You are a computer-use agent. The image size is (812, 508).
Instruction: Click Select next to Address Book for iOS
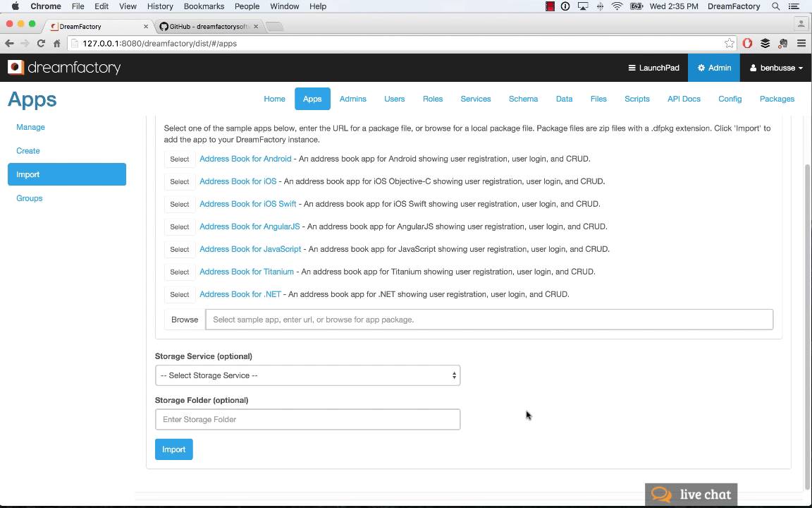pos(180,182)
